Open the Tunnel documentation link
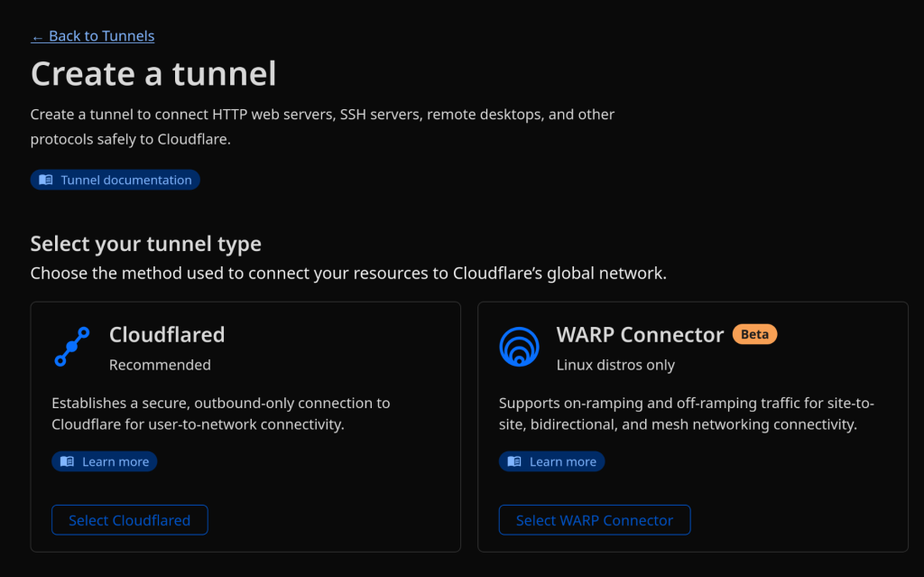The width and height of the screenshot is (924, 577). (x=125, y=180)
